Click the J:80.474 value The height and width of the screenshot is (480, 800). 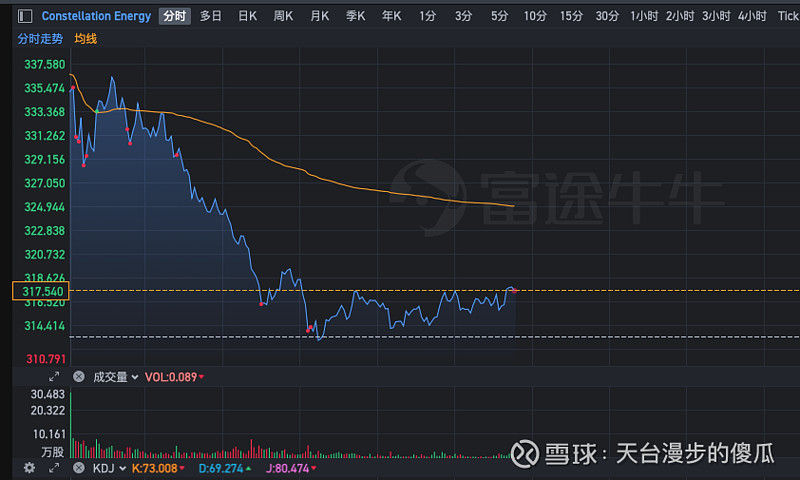[x=291, y=468]
